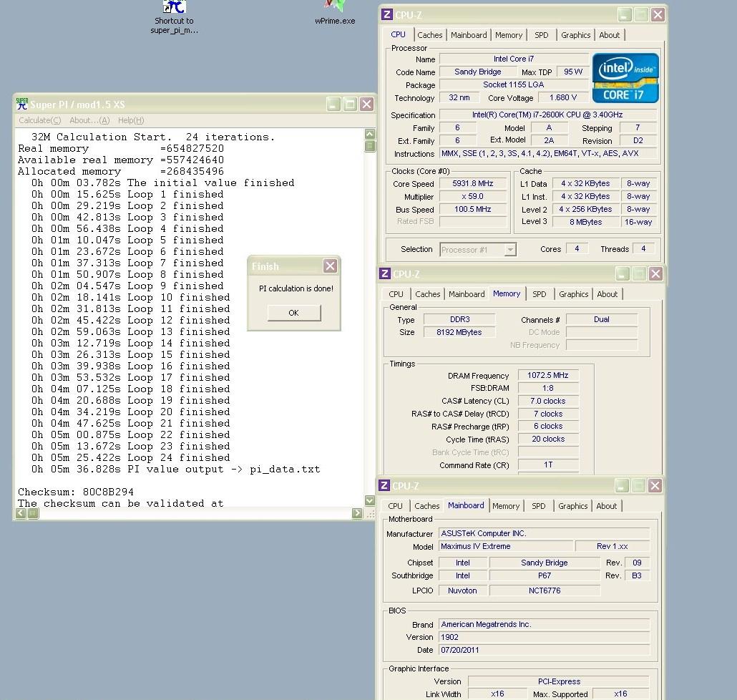Open the Help(H) menu in Super PI

[131, 120]
